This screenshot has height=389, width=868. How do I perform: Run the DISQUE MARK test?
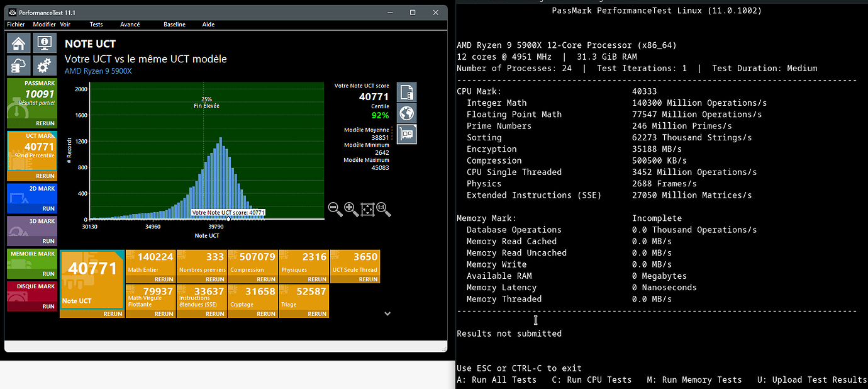point(48,307)
